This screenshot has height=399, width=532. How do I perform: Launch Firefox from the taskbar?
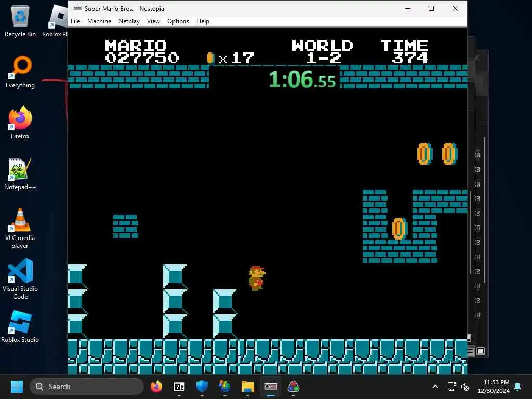156,387
